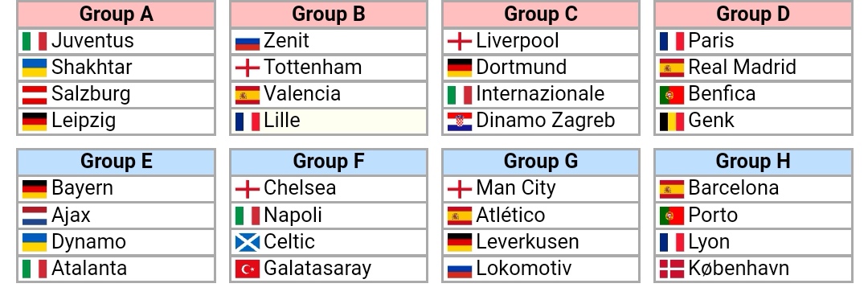Click the Belgian flag beside Genk
868x300 pixels.
[x=672, y=121]
